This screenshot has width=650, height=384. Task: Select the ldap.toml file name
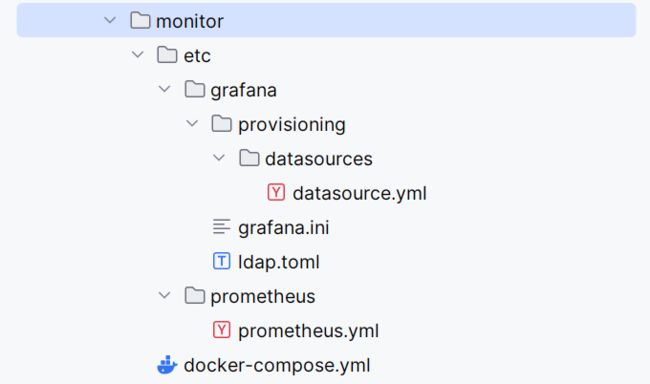pos(279,262)
